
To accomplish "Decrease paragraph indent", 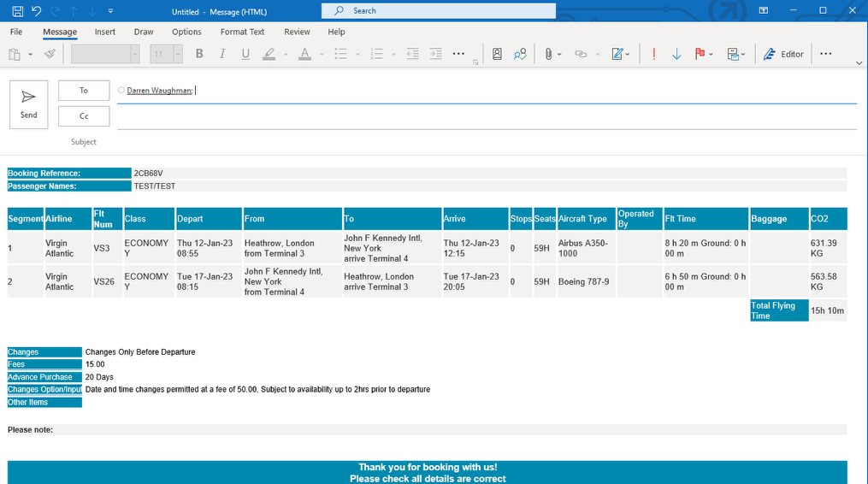I will pos(412,54).
